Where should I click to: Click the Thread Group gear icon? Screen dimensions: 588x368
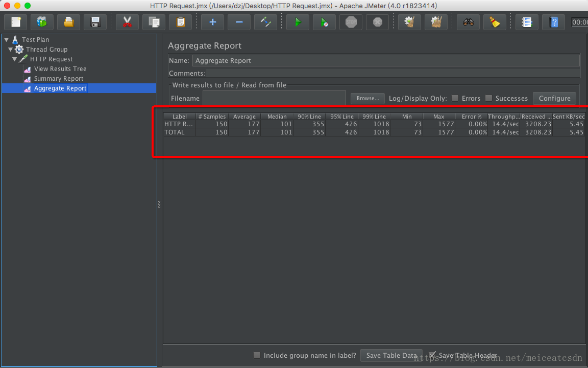click(19, 49)
